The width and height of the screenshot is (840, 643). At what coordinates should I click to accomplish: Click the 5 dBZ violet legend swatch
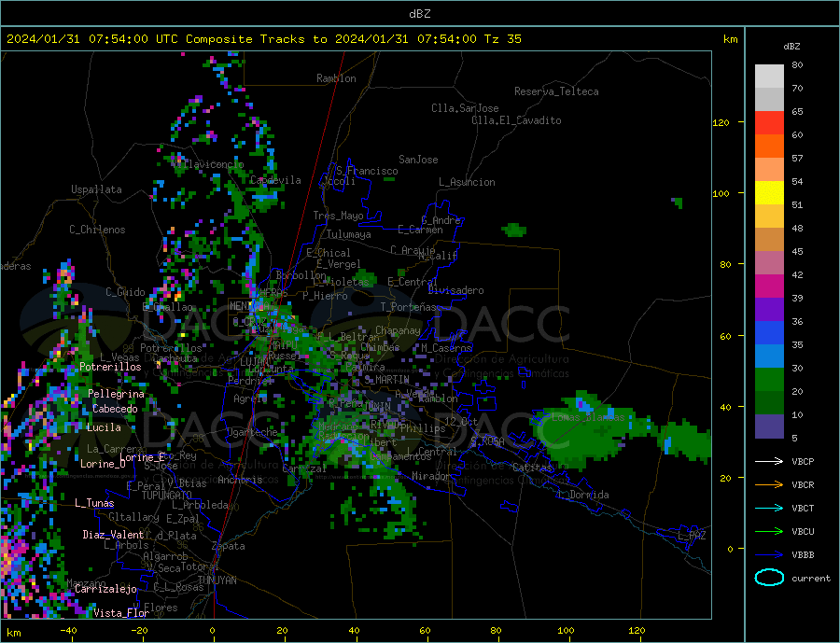pyautogui.click(x=769, y=426)
